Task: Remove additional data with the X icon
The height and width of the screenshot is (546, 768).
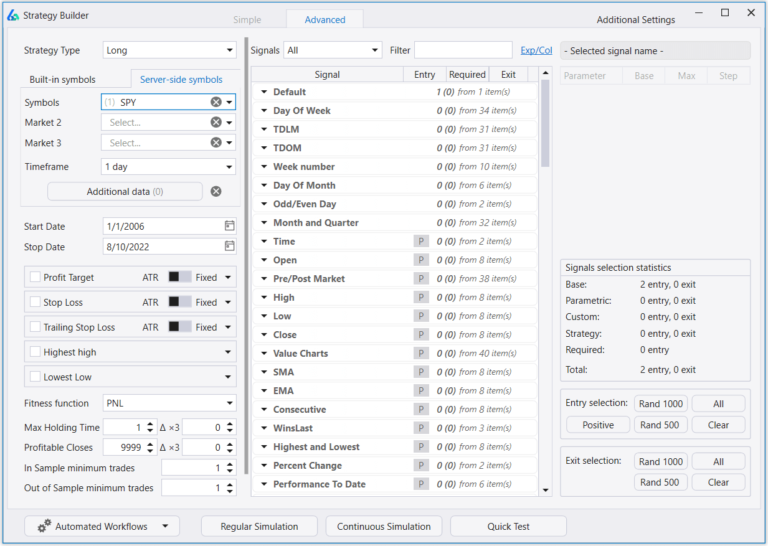Action: coord(216,191)
